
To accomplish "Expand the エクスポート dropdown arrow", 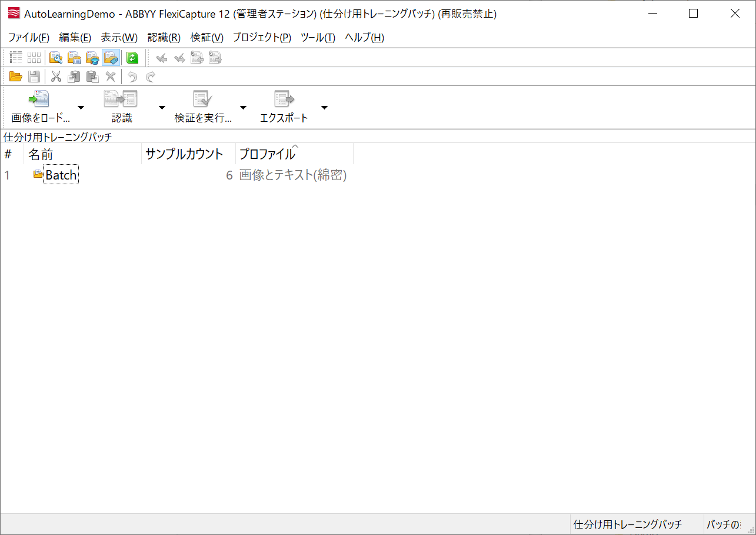I will click(x=324, y=107).
